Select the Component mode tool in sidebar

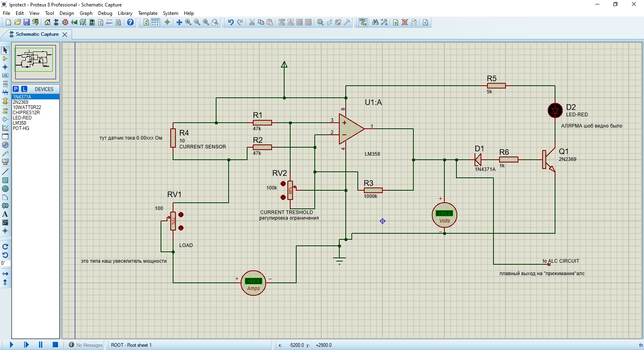click(x=5, y=59)
